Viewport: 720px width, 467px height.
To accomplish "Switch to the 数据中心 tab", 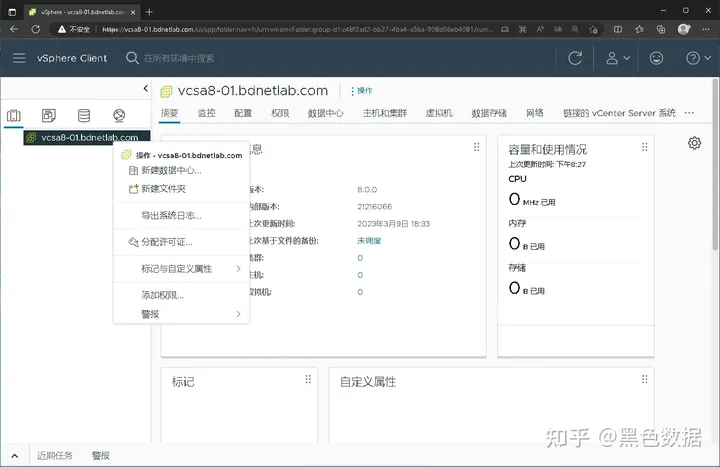I will pos(326,113).
